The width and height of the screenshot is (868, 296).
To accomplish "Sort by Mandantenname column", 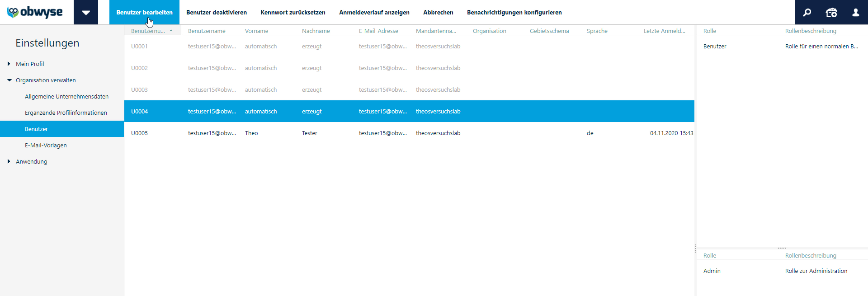I will click(436, 31).
